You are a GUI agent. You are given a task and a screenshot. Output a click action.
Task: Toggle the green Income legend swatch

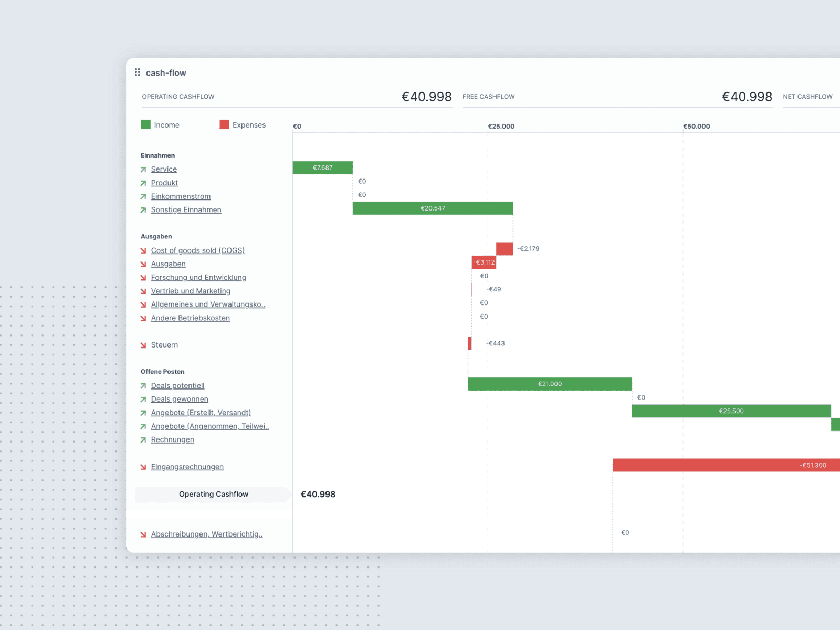pyautogui.click(x=146, y=124)
